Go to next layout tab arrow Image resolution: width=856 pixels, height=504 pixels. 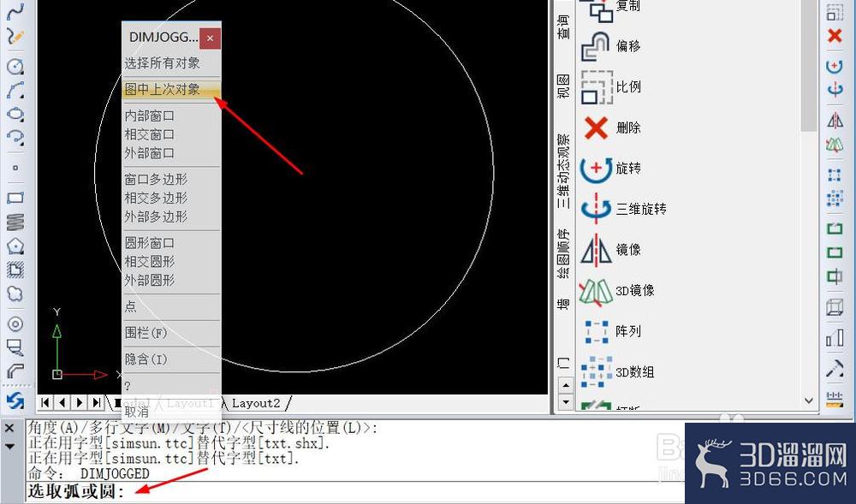[x=80, y=402]
